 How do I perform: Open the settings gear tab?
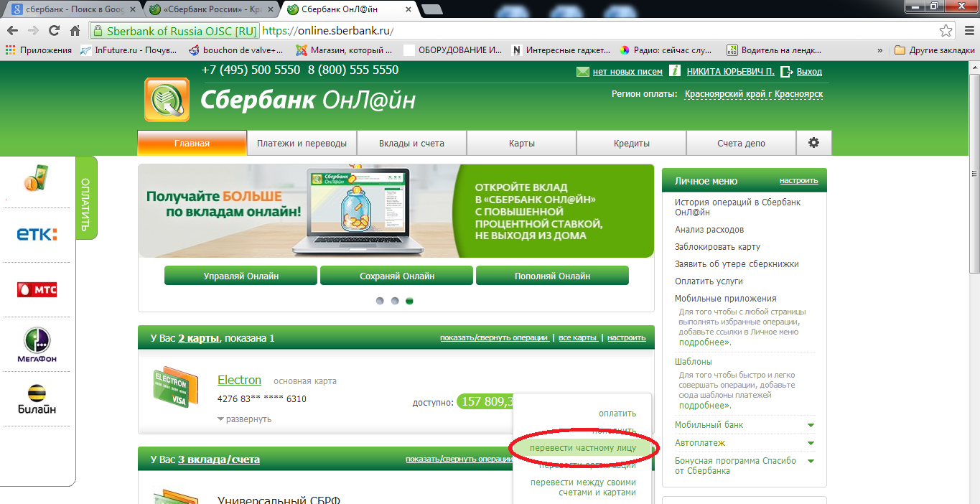point(813,143)
